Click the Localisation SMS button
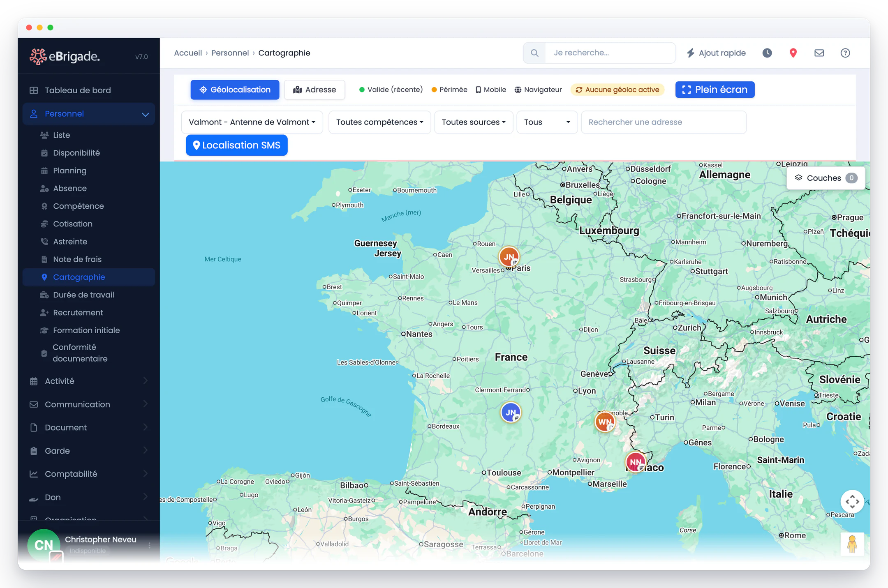Image resolution: width=888 pixels, height=588 pixels. pos(237,145)
